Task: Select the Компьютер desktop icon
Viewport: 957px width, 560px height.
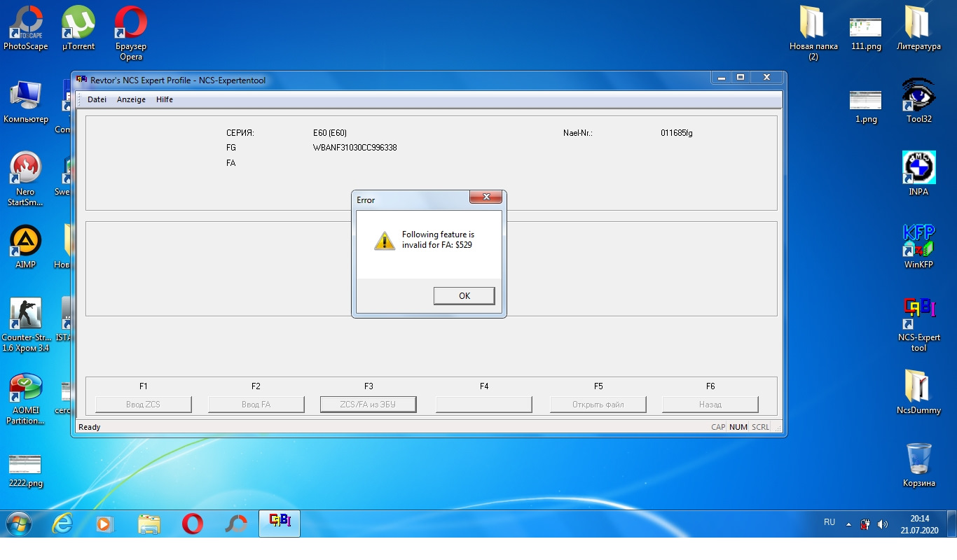Action: pos(26,102)
